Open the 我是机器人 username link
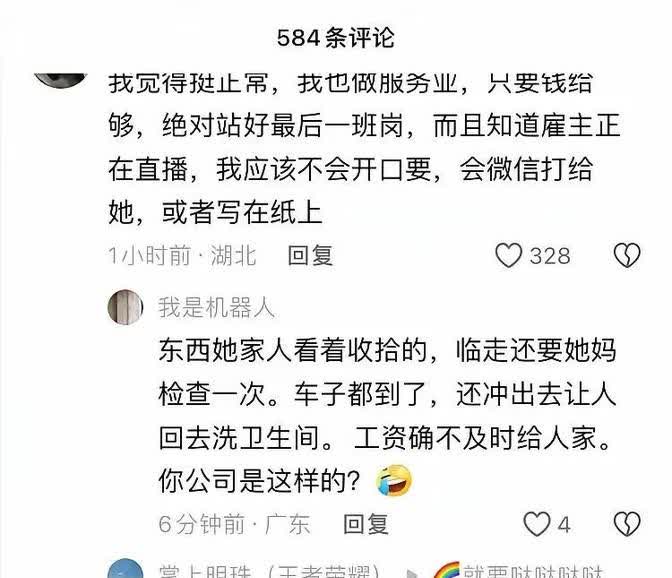This screenshot has width=672, height=578. [x=216, y=308]
